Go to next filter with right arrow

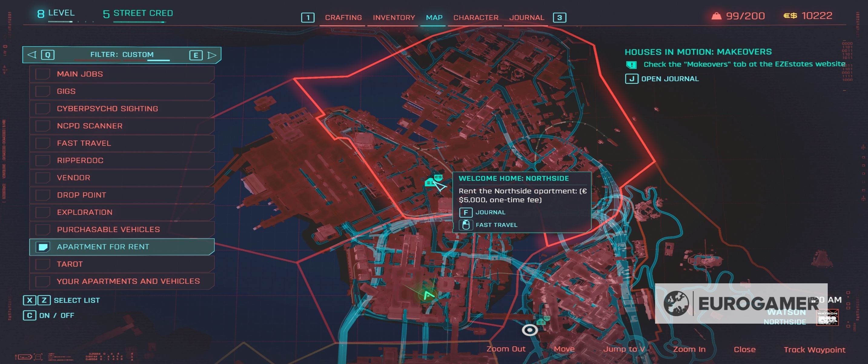(x=212, y=55)
